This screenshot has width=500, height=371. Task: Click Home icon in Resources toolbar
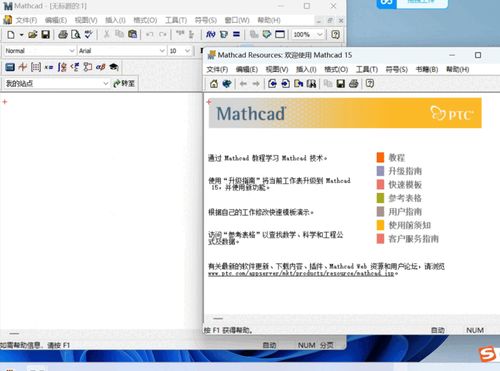click(x=214, y=84)
